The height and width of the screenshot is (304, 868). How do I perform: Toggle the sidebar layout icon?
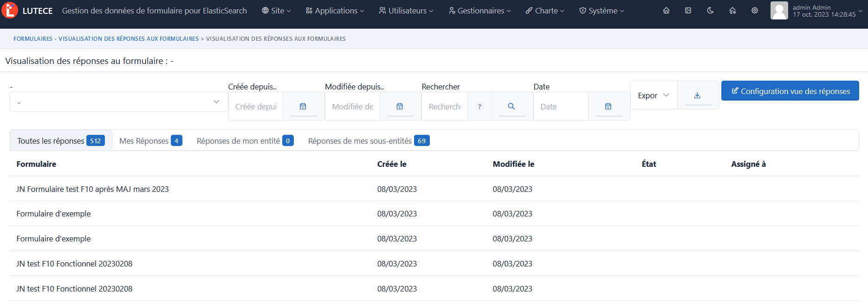[x=688, y=10]
